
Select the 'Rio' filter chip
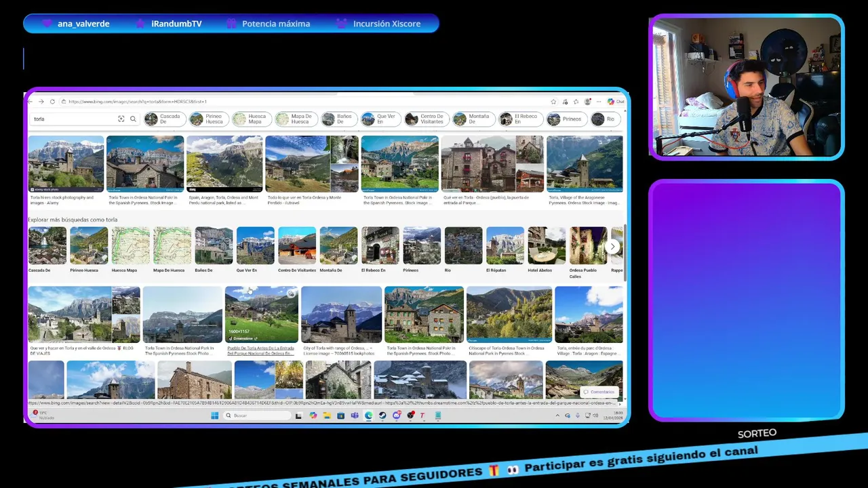(x=605, y=119)
